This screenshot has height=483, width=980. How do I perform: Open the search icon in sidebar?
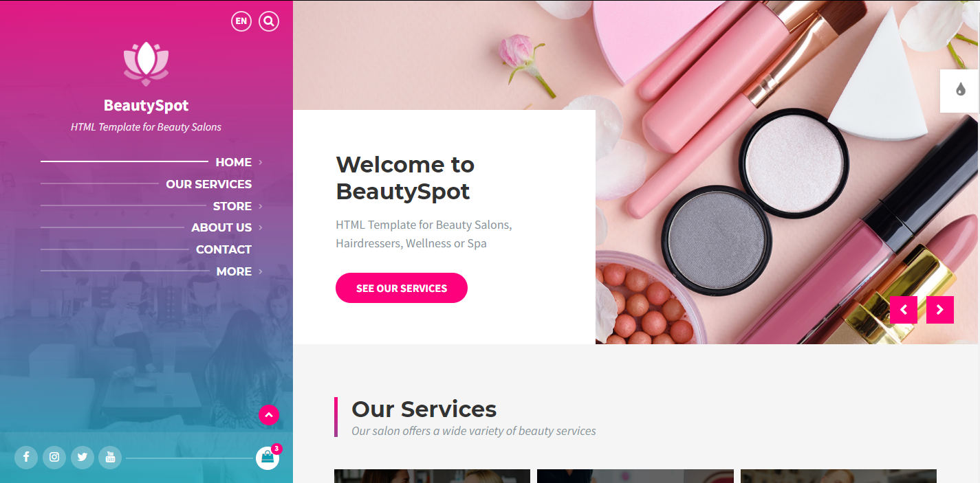269,21
